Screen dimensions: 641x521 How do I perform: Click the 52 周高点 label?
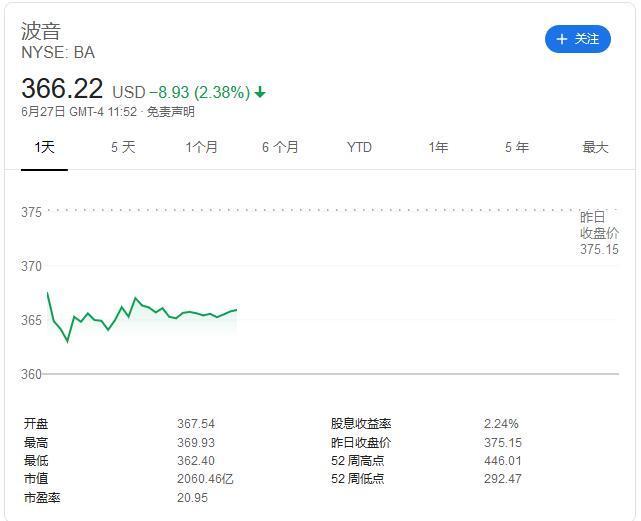click(x=358, y=460)
